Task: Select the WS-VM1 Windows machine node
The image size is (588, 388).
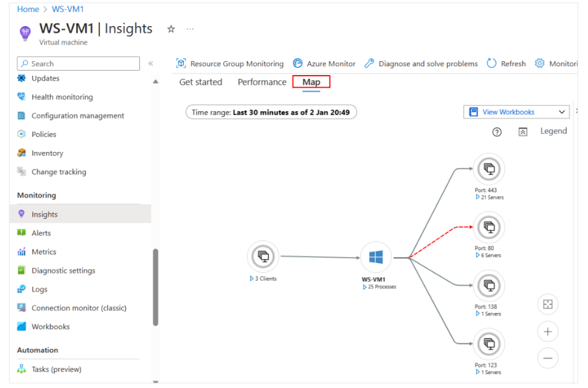Action: (x=375, y=257)
